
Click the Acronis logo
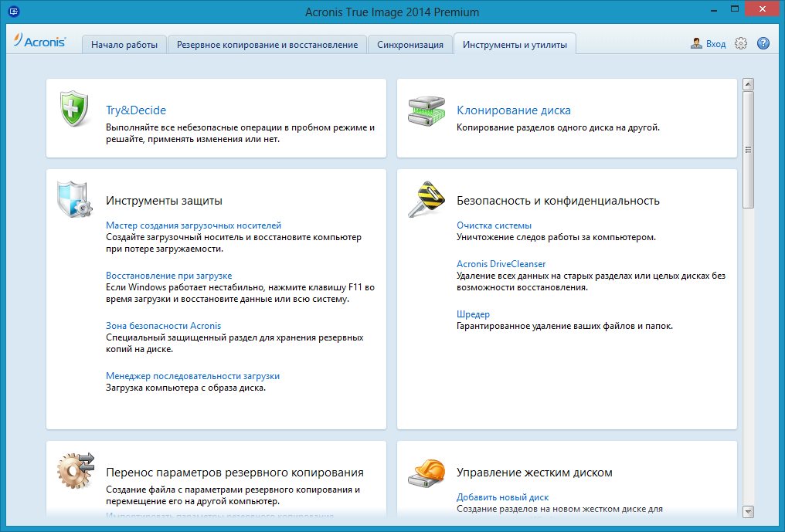41,42
